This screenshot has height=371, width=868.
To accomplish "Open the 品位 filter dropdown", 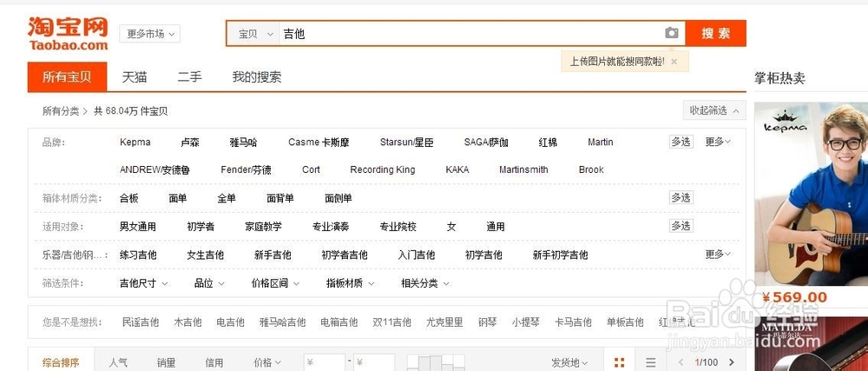I will [x=209, y=283].
